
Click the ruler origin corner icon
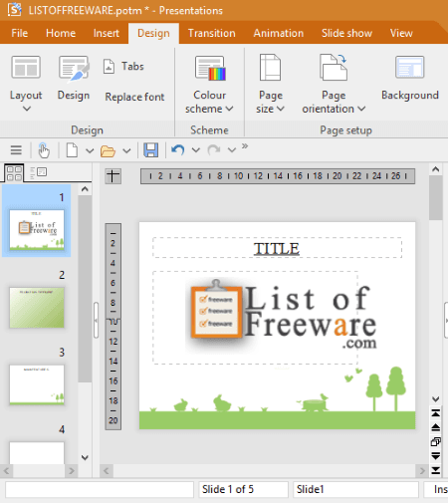(x=113, y=176)
